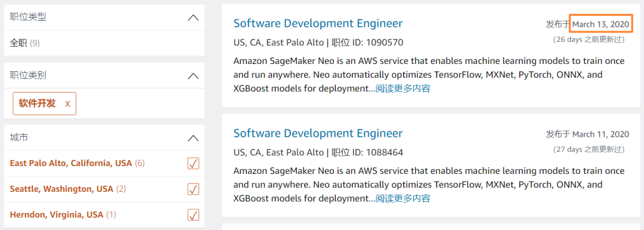The width and height of the screenshot is (644, 230).
Task: Click the 职位 ID: 1088464 location line
Action: 318,153
